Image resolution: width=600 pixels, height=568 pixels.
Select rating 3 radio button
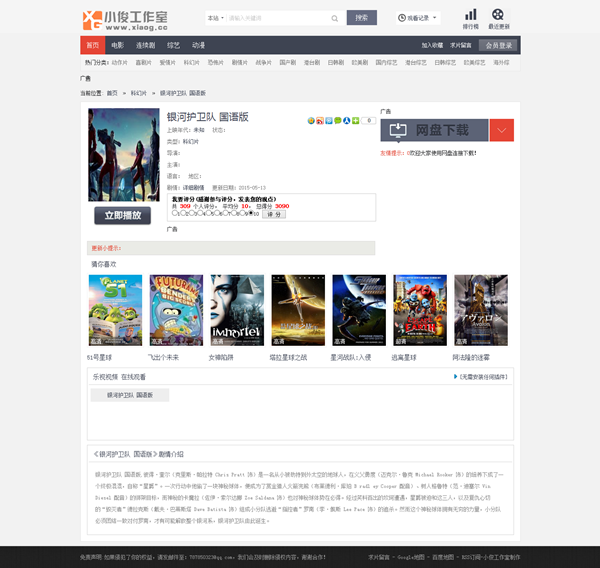pyautogui.click(x=191, y=213)
